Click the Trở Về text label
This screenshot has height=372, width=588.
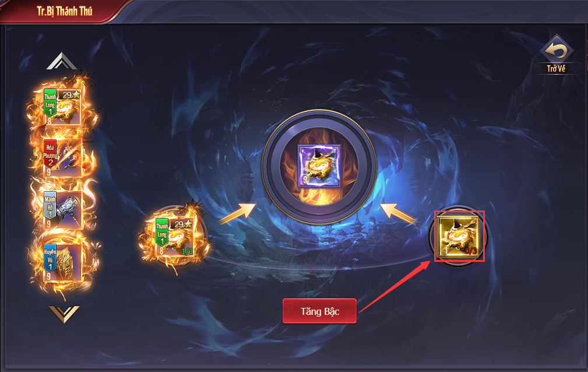point(556,69)
